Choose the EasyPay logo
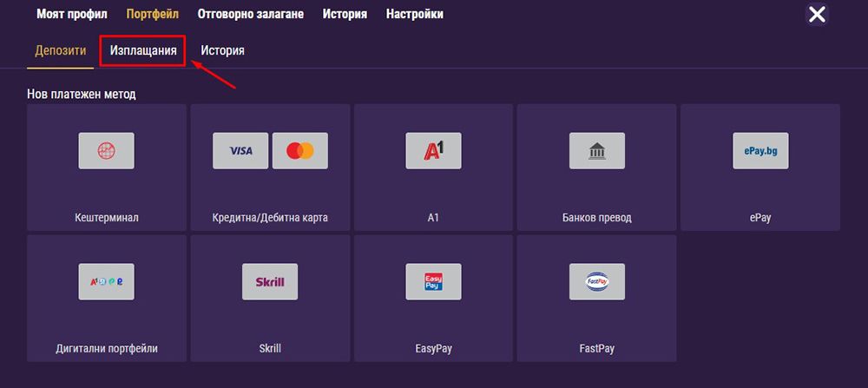868x388 pixels. pyautogui.click(x=433, y=282)
